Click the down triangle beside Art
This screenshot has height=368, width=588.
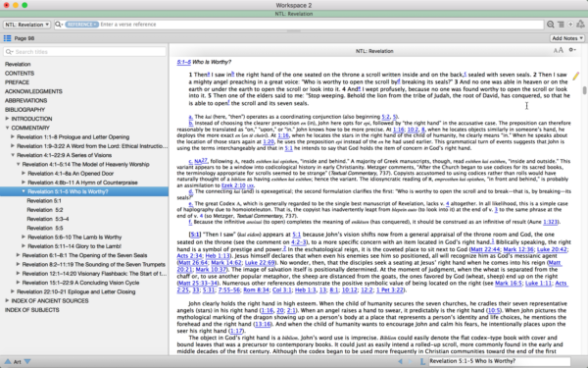pos(27,361)
